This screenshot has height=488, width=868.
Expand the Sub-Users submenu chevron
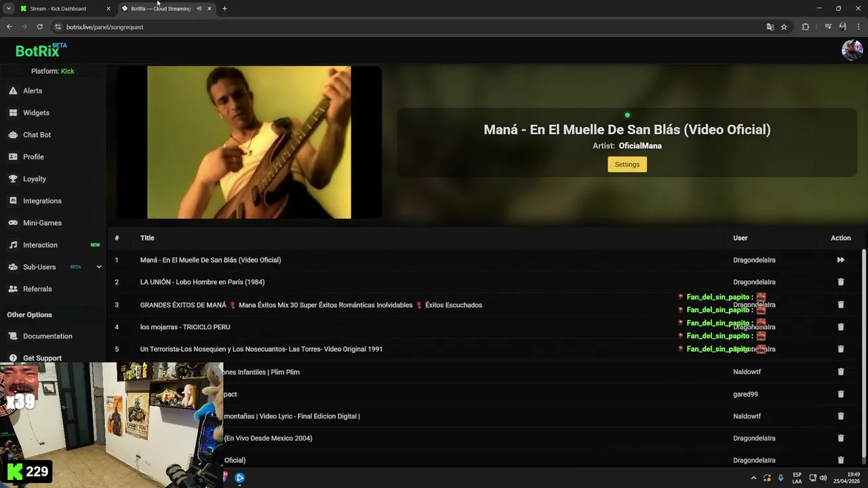coord(98,267)
